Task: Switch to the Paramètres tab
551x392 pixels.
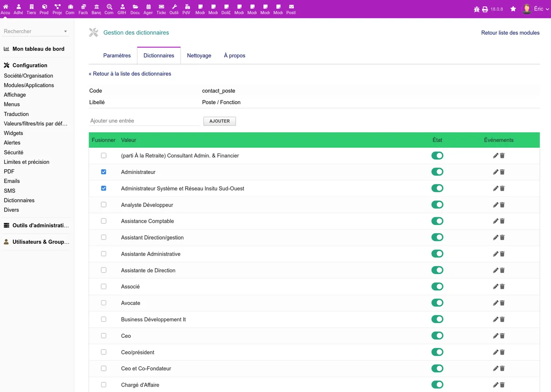Action: [x=117, y=56]
